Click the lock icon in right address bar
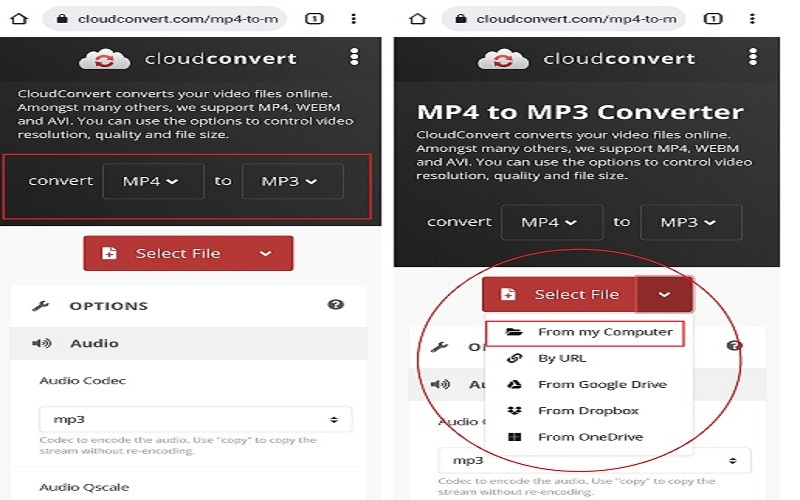 (461, 19)
